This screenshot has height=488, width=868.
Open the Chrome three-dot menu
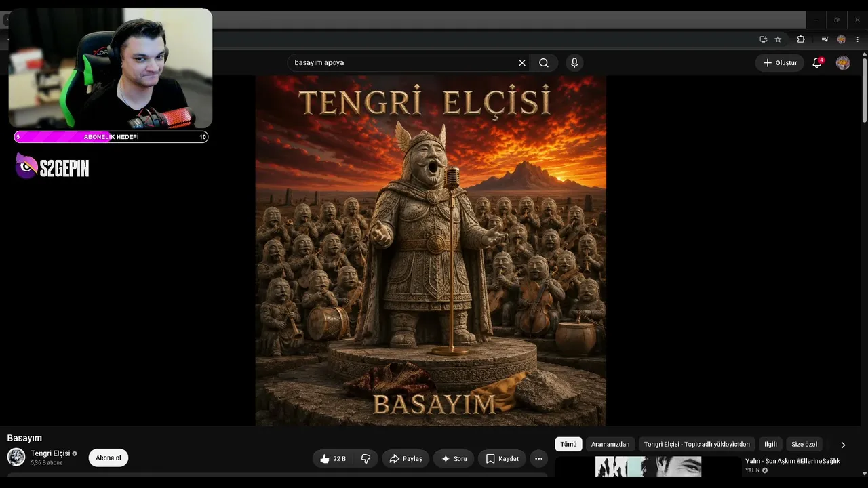pyautogui.click(x=858, y=39)
